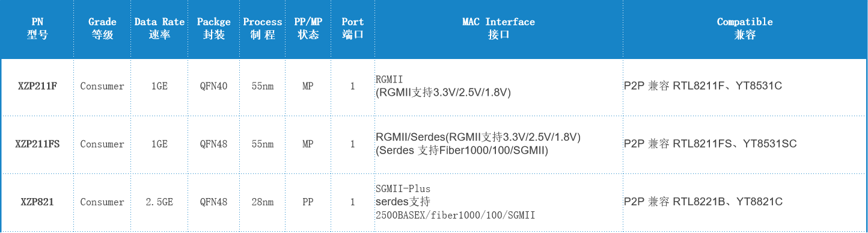Select the 2.5GE data rate cell
The width and height of the screenshot is (868, 233).
tap(159, 202)
